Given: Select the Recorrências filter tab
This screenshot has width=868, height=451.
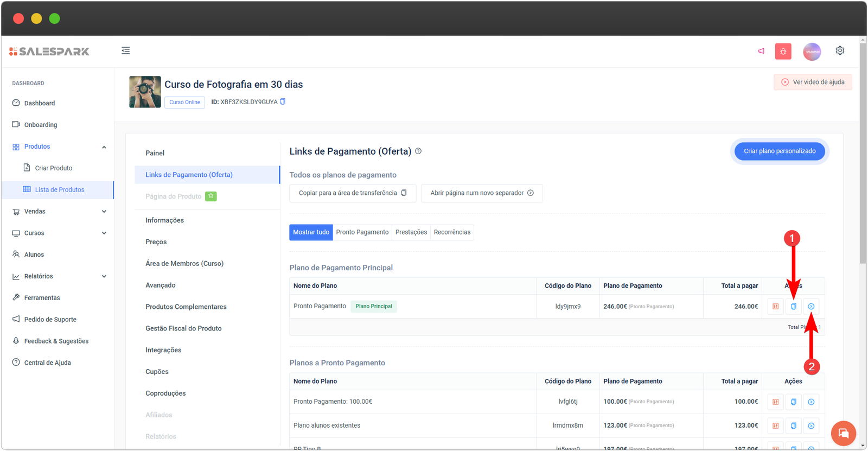Looking at the screenshot, I should tap(452, 232).
